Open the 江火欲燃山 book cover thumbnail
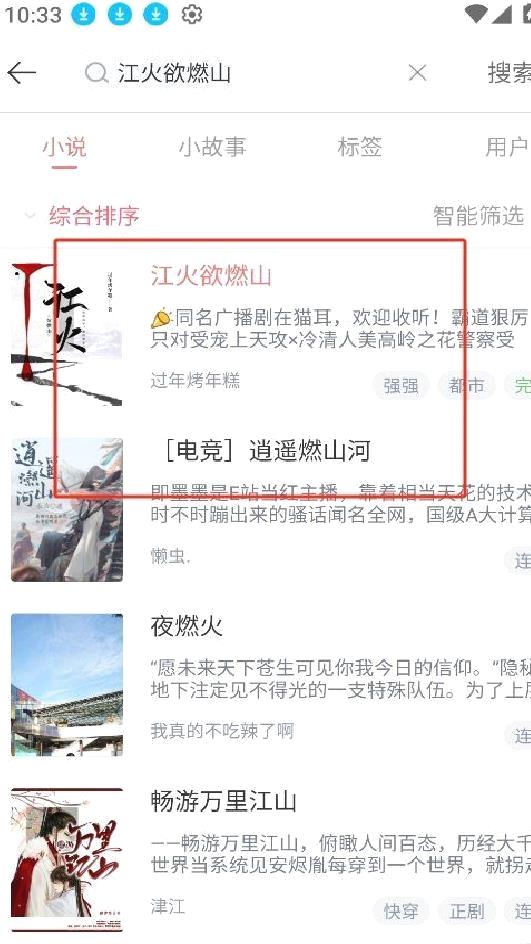The image size is (531, 944). [67, 335]
